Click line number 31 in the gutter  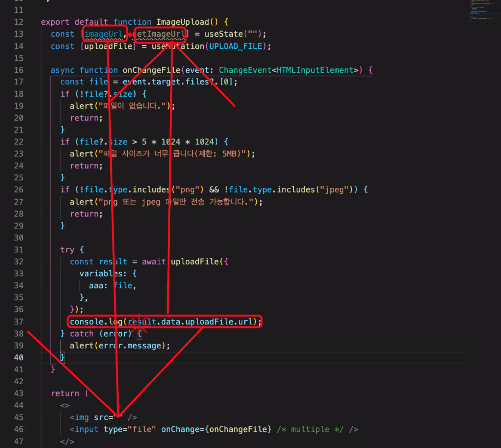coord(19,250)
